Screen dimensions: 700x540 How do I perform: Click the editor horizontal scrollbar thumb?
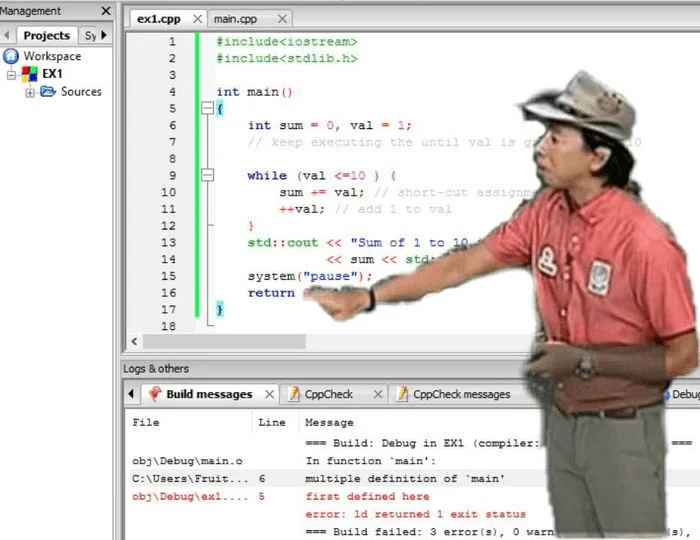224,341
